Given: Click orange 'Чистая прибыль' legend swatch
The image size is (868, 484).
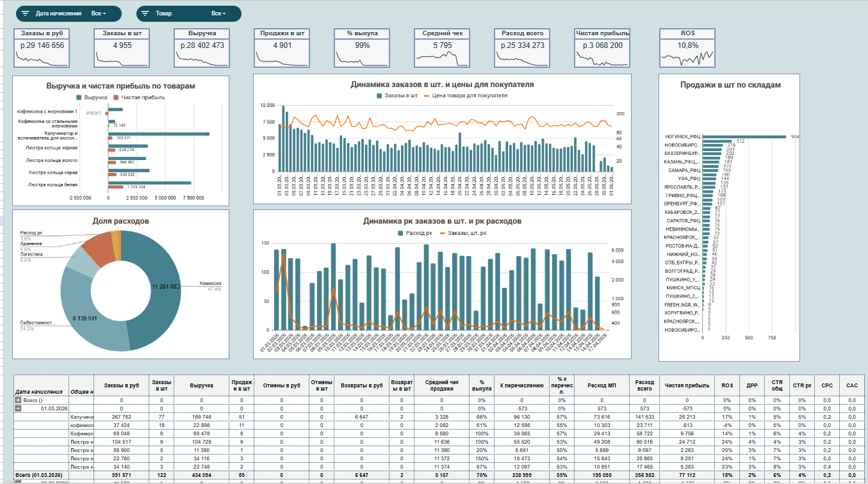Looking at the screenshot, I should (117, 97).
